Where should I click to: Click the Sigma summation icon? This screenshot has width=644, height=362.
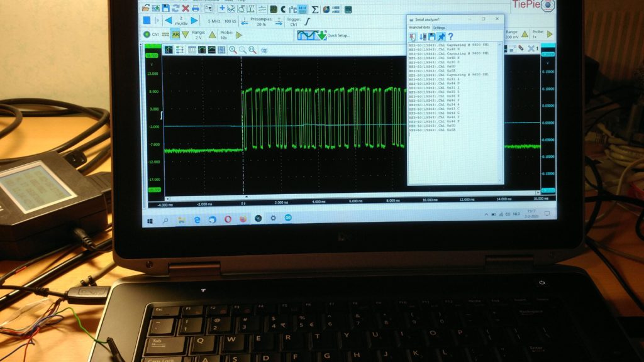click(x=314, y=9)
